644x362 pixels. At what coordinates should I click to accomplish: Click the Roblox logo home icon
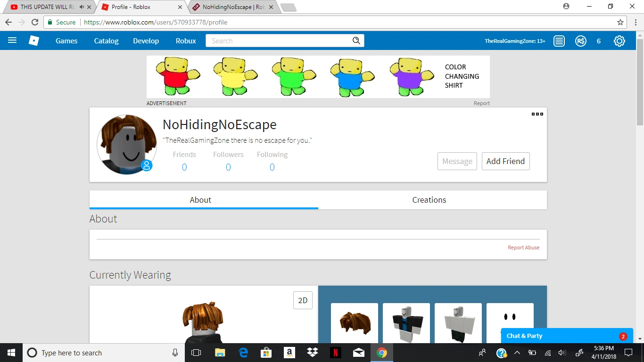pyautogui.click(x=34, y=41)
